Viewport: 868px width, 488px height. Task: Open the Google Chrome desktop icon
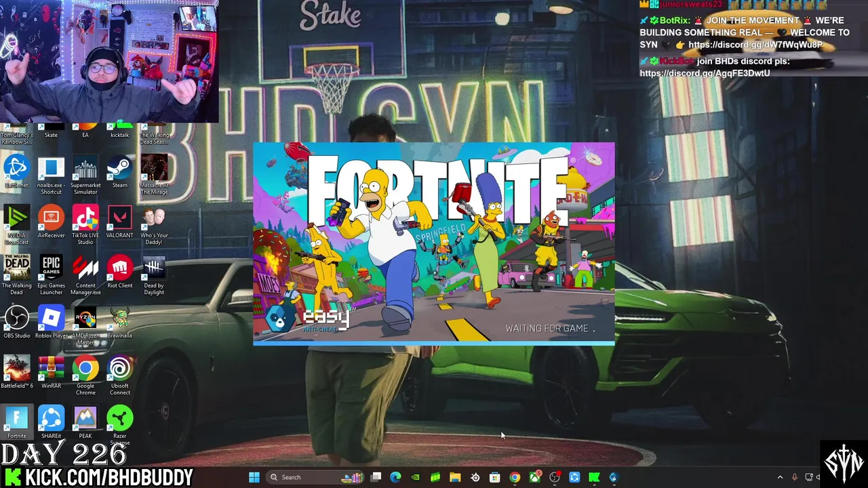(85, 375)
